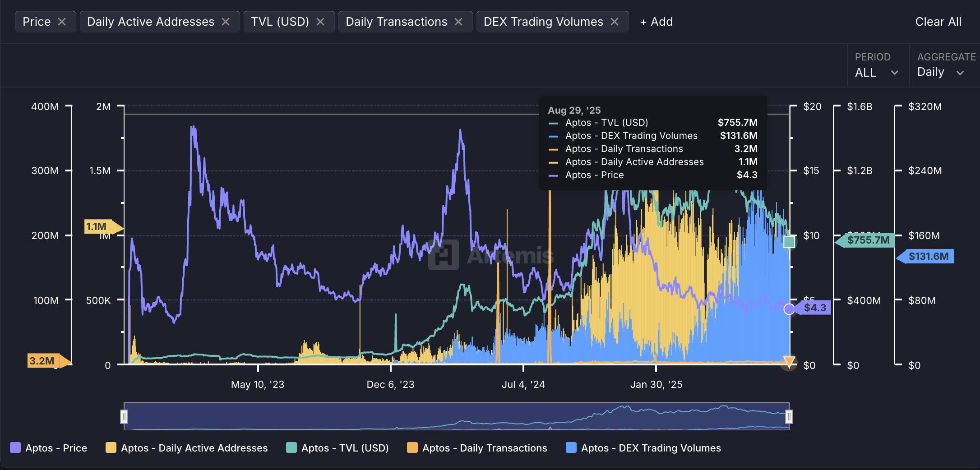Remove the TVL (USD) metric chip
The width and height of the screenshot is (980, 470).
(320, 22)
